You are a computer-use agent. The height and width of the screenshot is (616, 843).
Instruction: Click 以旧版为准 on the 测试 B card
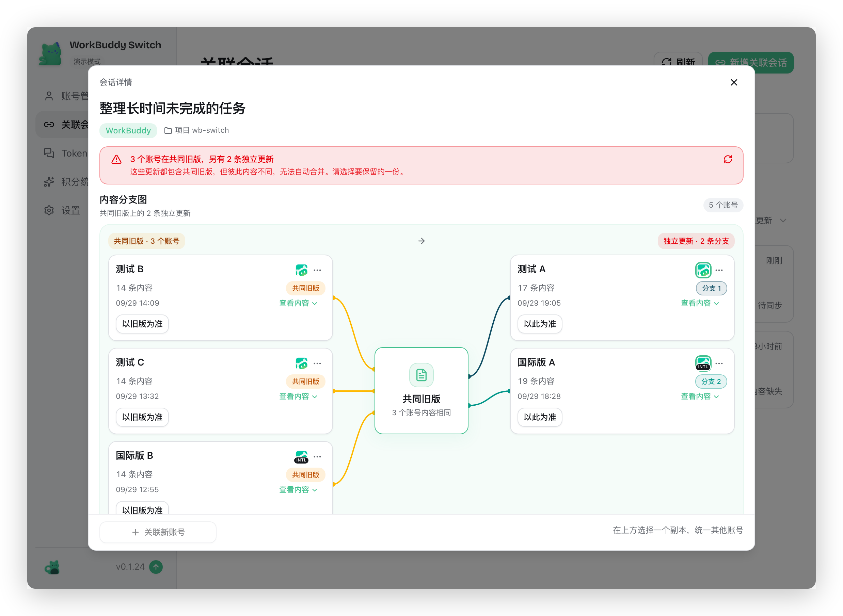[142, 324]
